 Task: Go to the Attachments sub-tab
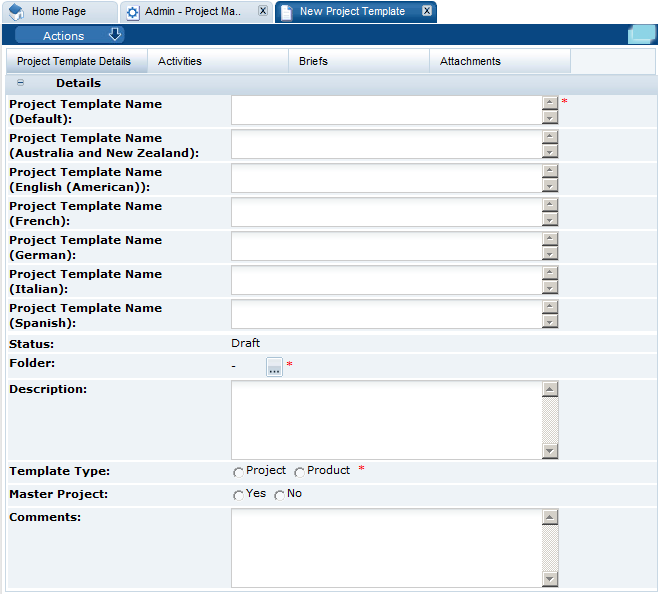[x=500, y=61]
